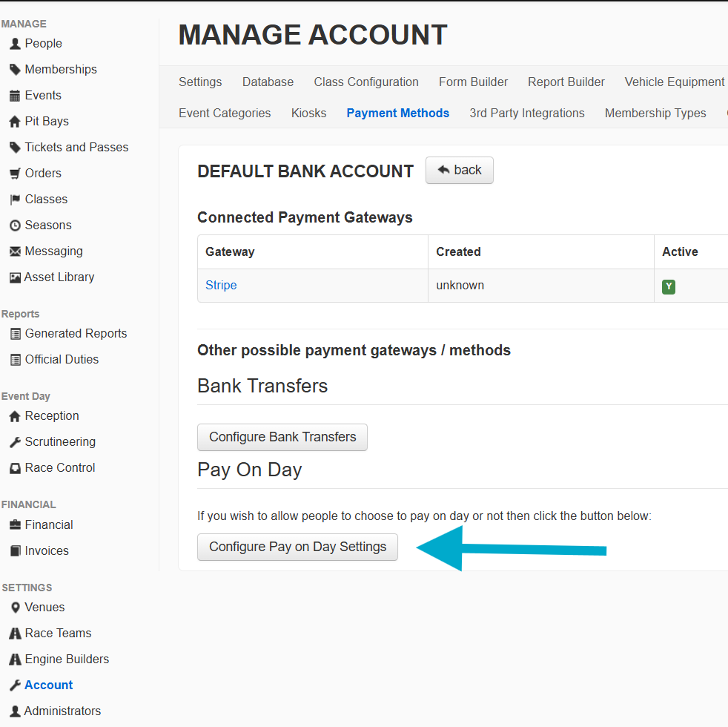Click the Scrutineering wrench icon
The height and width of the screenshot is (727, 728).
pyautogui.click(x=15, y=442)
